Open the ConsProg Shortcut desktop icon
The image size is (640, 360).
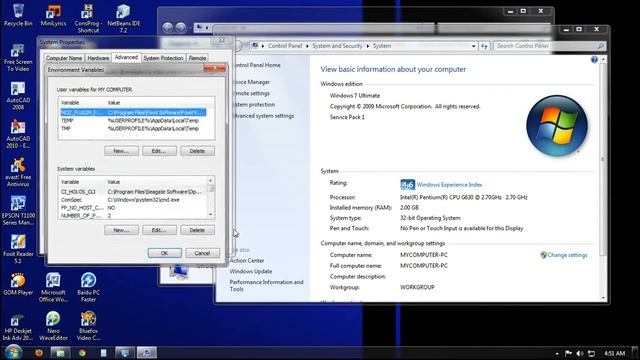(88, 18)
